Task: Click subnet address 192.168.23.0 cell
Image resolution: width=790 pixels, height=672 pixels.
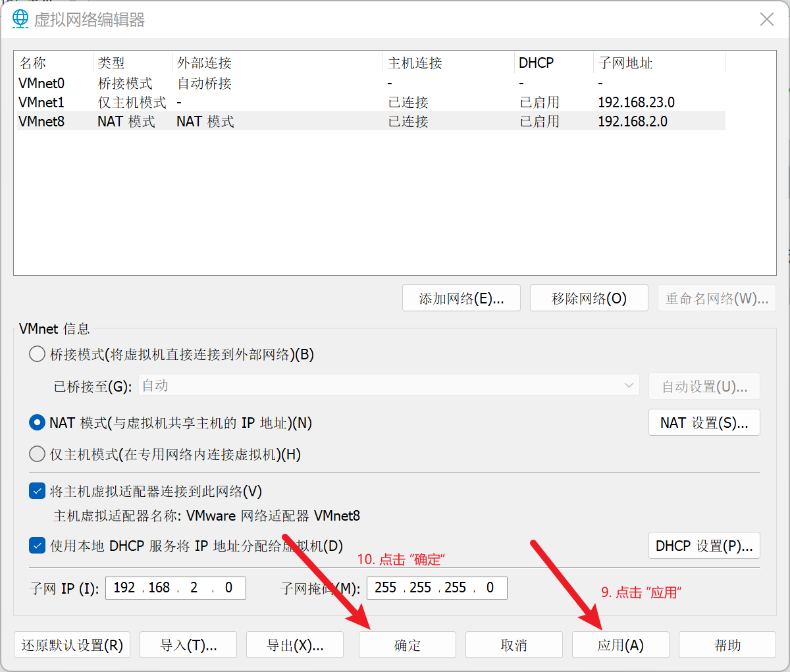Action: click(x=636, y=102)
